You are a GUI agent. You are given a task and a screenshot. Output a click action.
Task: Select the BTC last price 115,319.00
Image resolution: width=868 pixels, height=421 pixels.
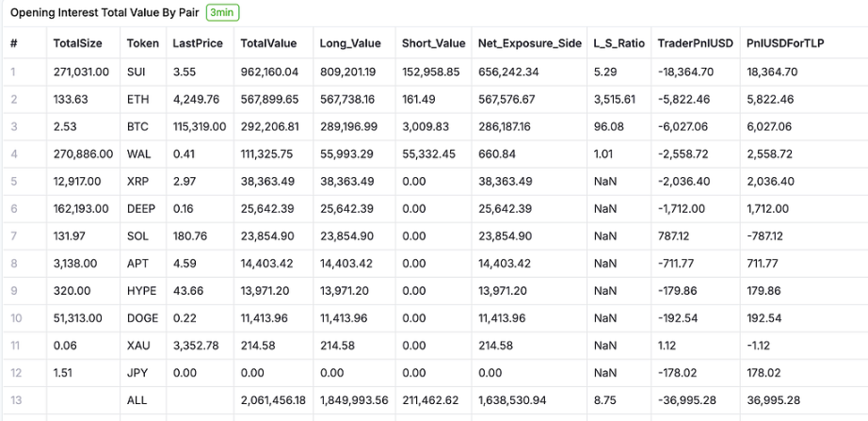click(200, 125)
